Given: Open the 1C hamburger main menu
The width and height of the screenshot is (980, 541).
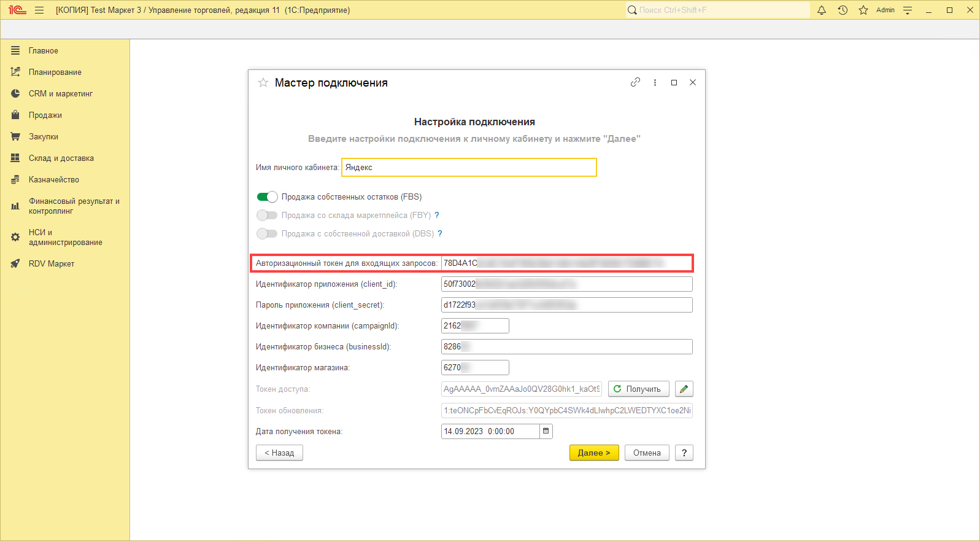Looking at the screenshot, I should point(39,10).
